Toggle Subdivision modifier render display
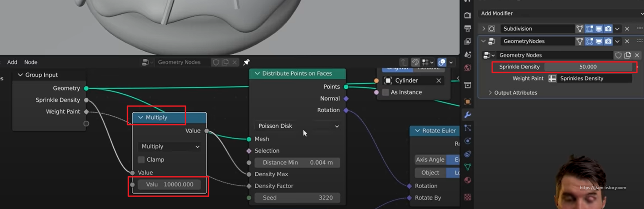Image resolution: width=644 pixels, height=209 pixels. (x=609, y=29)
